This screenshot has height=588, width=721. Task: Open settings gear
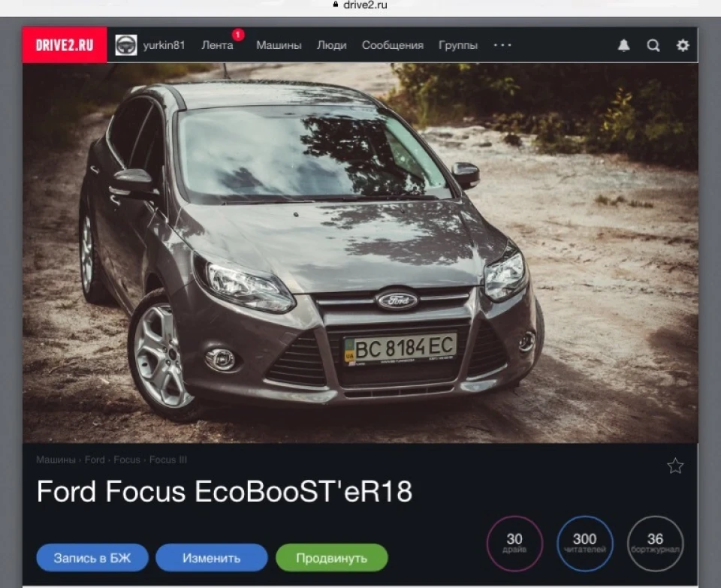683,45
